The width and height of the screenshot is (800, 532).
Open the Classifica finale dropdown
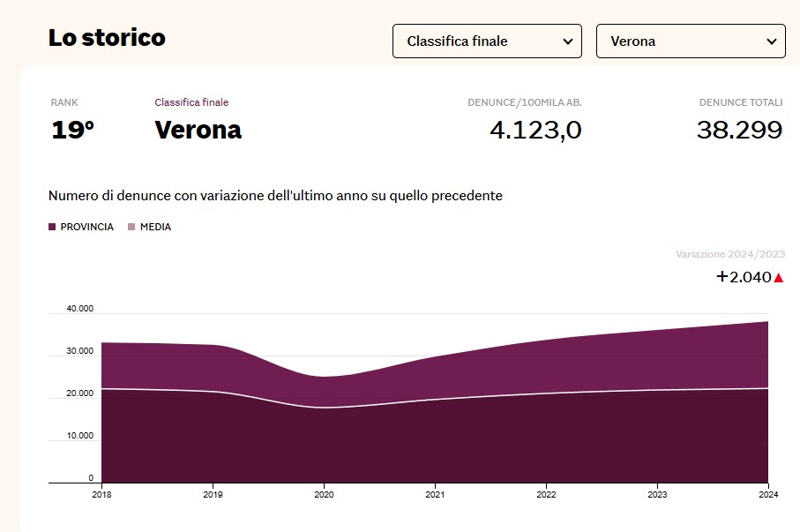coord(487,41)
